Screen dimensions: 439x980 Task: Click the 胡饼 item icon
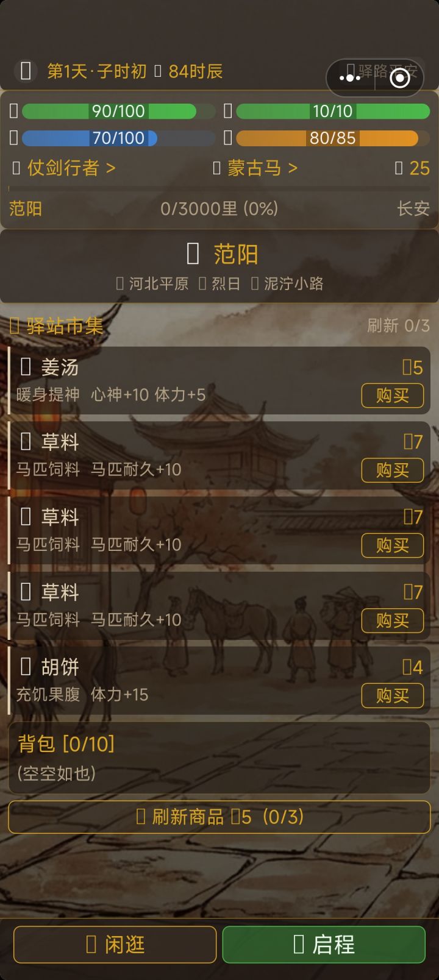pos(26,667)
